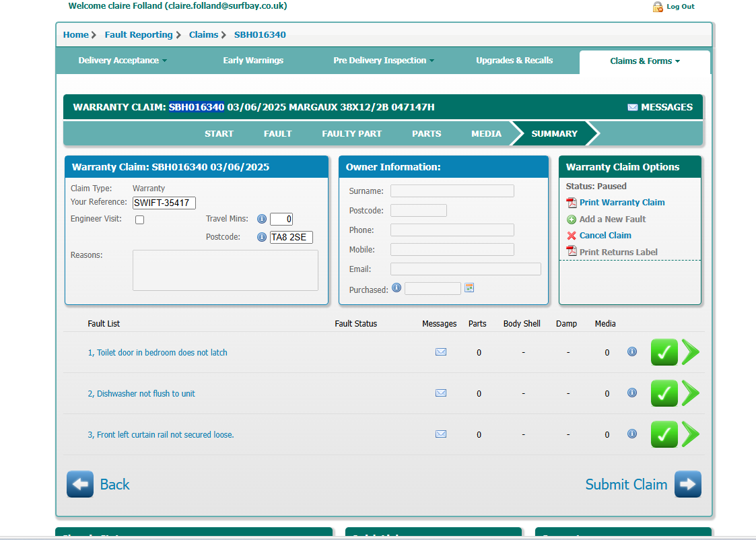Image resolution: width=756 pixels, height=540 pixels.
Task: Switch to the Faulty Part step
Action: pos(351,133)
